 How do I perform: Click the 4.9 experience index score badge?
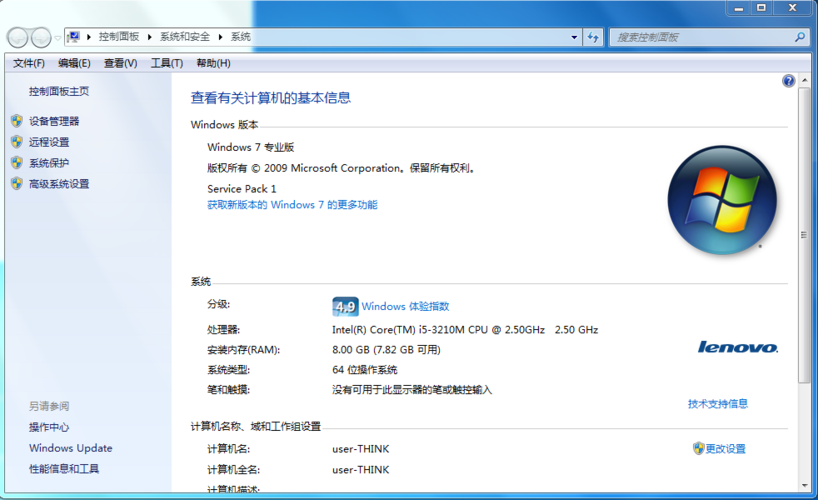pyautogui.click(x=345, y=306)
